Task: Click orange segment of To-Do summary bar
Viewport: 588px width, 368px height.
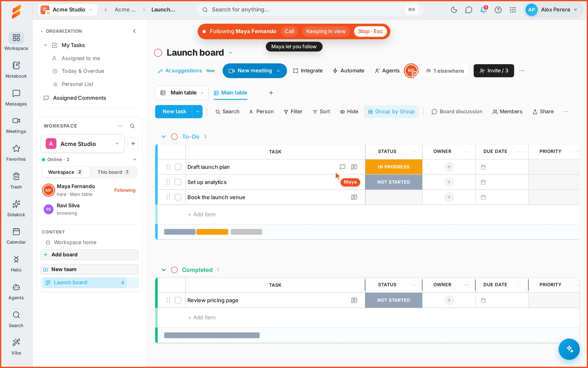Action: (x=212, y=232)
